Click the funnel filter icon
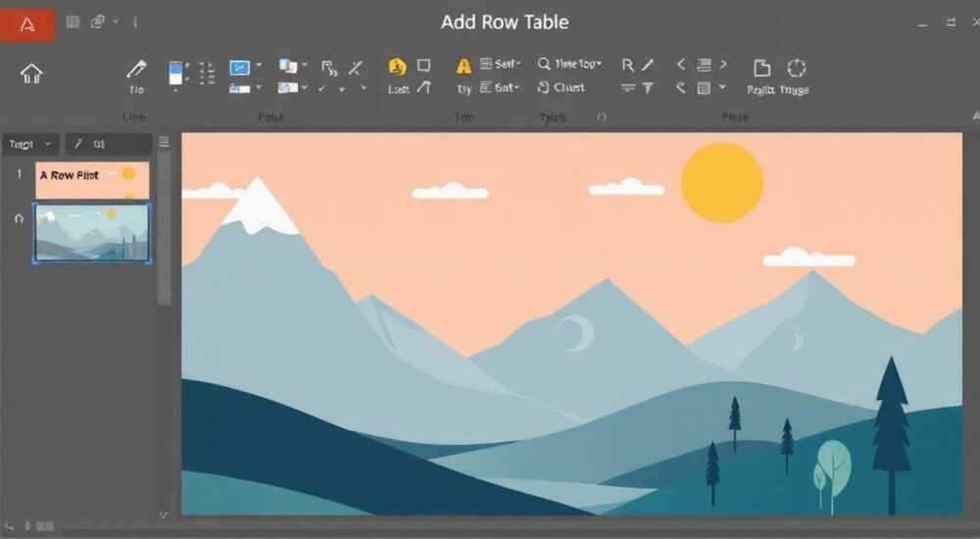The height and width of the screenshot is (539, 980). tap(648, 88)
